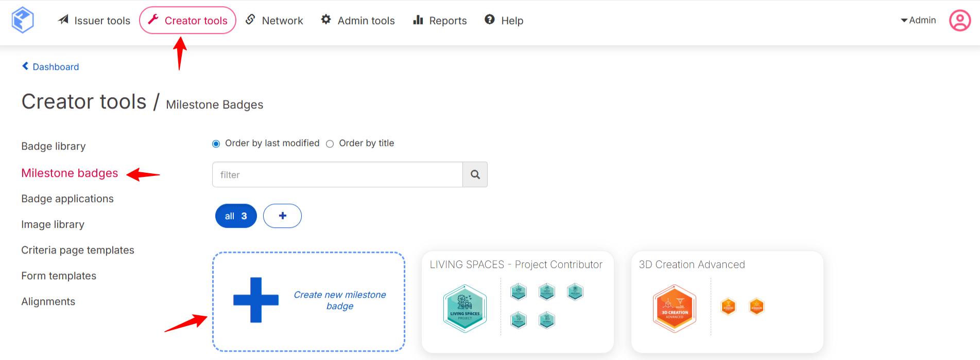Open the Creator tools tab

pos(188,21)
